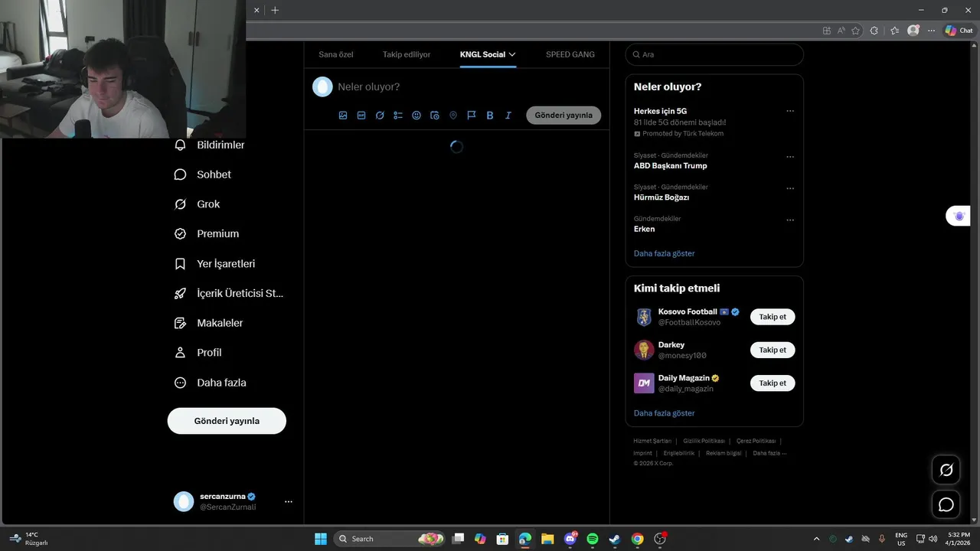Open Edge Settings and more menu

931,31
